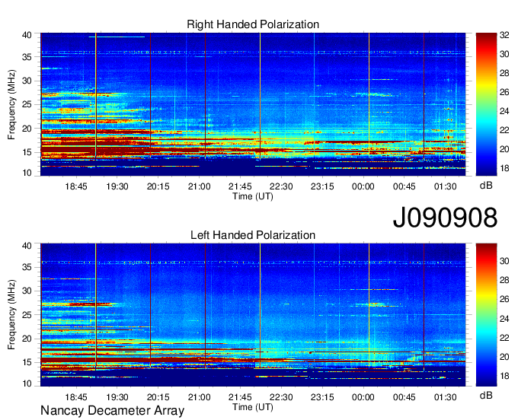518x420 pixels.
Task: Click the 20 MHz tick on the right-handed plot
Action: 27,129
